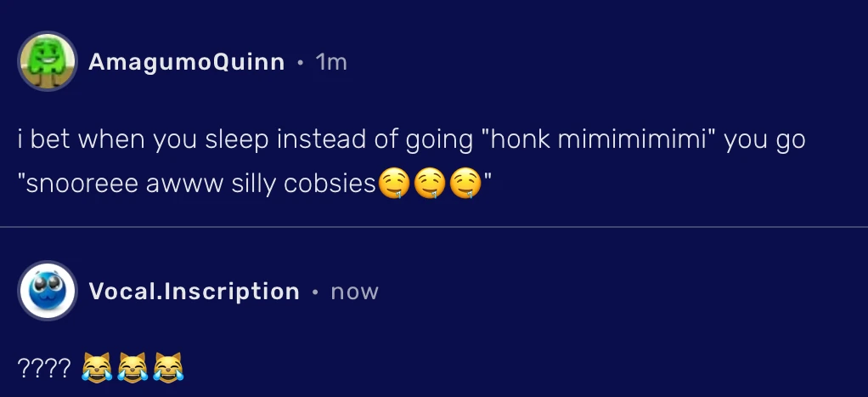Viewport: 868px width, 397px height.
Task: Open Vocal.Inscription's blue profile avatar
Action: pos(48,291)
